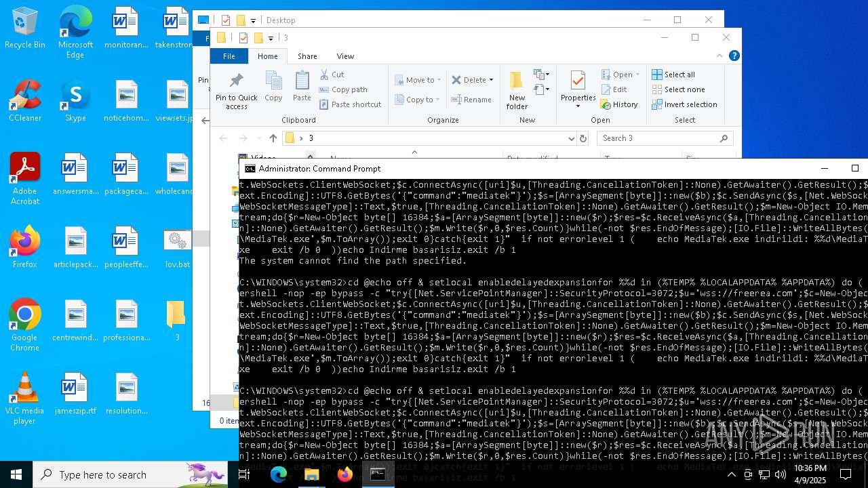868x488 pixels.
Task: Click the Back navigation arrow
Action: pyautogui.click(x=223, y=138)
